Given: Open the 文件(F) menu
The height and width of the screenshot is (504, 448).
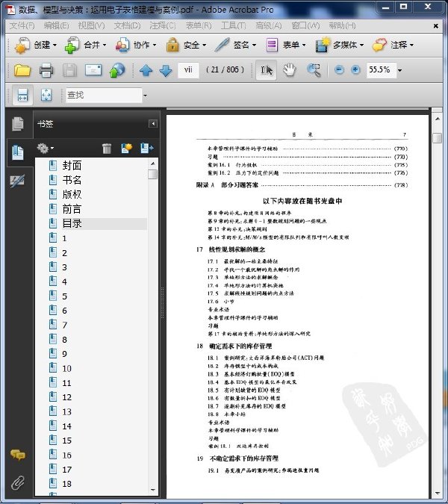Looking at the screenshot, I should coord(22,25).
